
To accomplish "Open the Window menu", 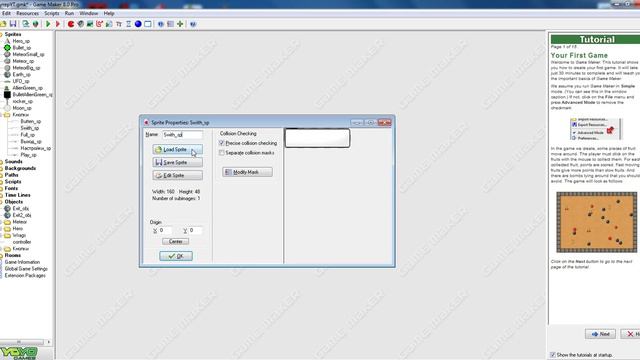I will 89,13.
